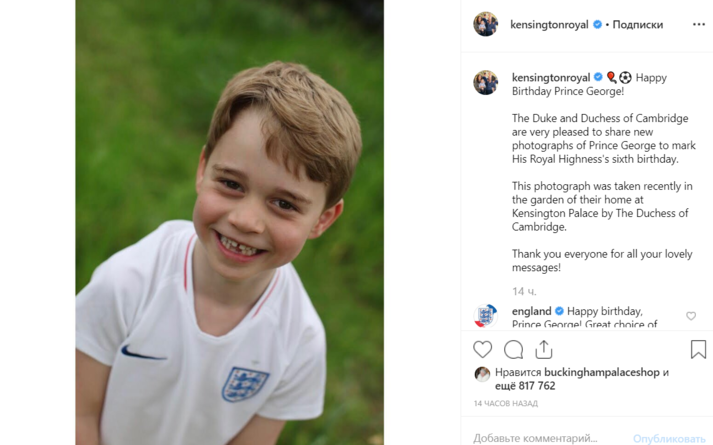Image resolution: width=713 pixels, height=445 pixels.
Task: Open the three-dot post options menu
Action: click(698, 24)
